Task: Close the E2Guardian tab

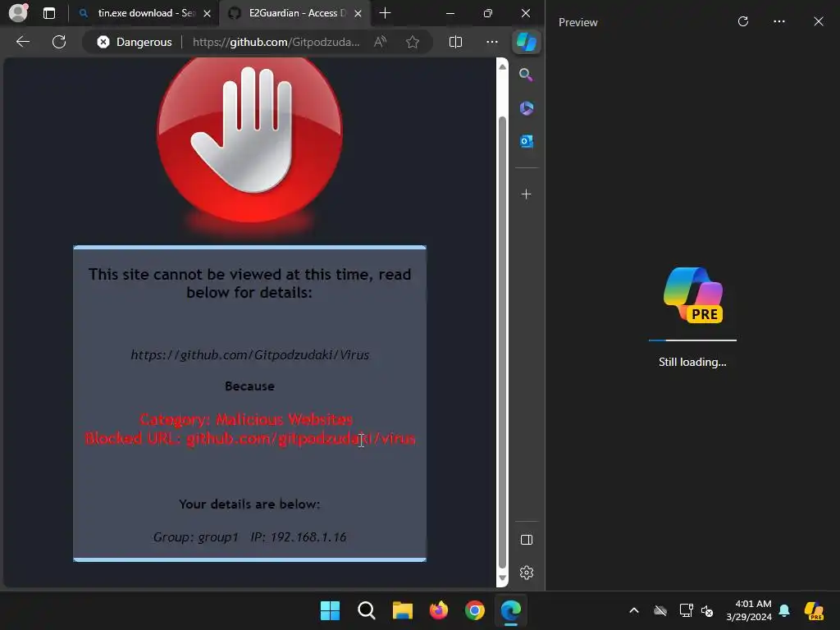Action: click(x=358, y=13)
